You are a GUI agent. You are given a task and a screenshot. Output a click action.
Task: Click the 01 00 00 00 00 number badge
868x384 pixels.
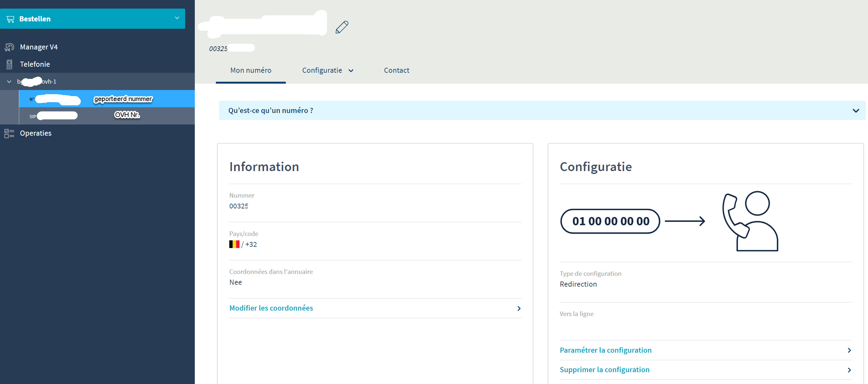click(x=610, y=221)
